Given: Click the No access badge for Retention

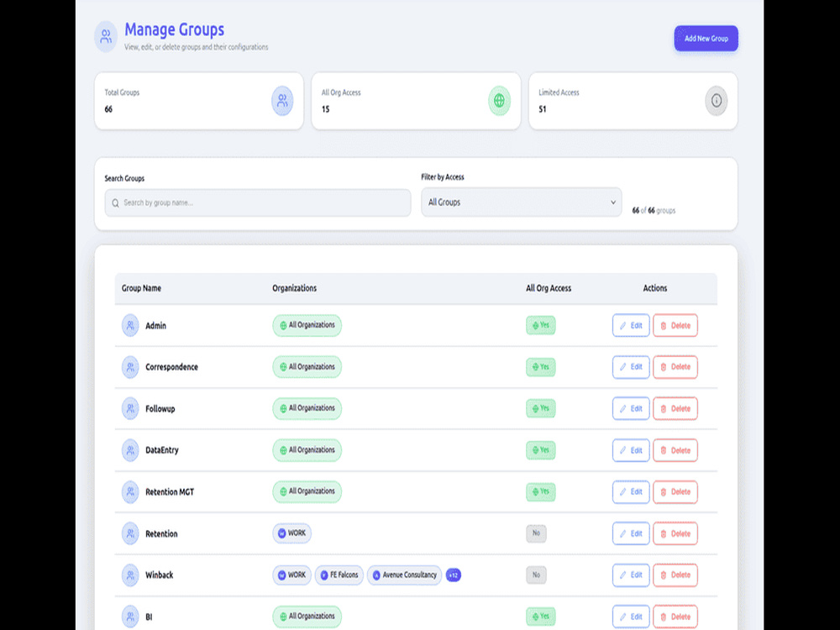Looking at the screenshot, I should (536, 533).
